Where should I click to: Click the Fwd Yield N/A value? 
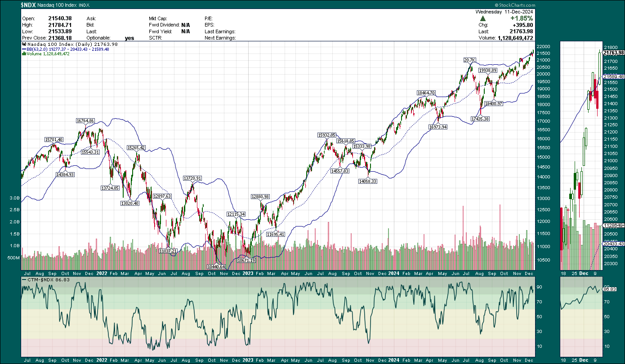tap(185, 31)
